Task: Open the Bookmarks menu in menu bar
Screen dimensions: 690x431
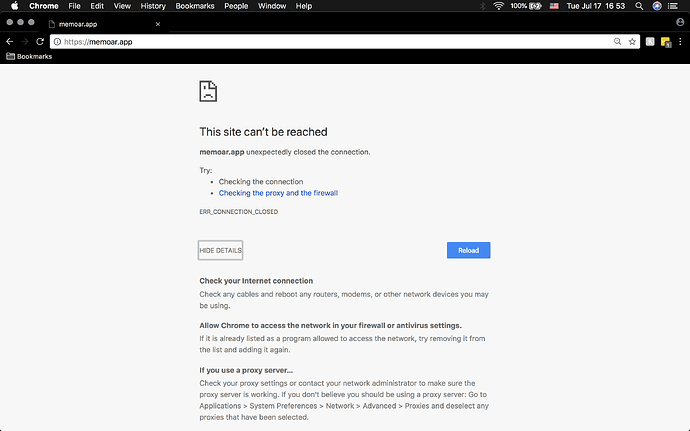Action: pyautogui.click(x=195, y=6)
